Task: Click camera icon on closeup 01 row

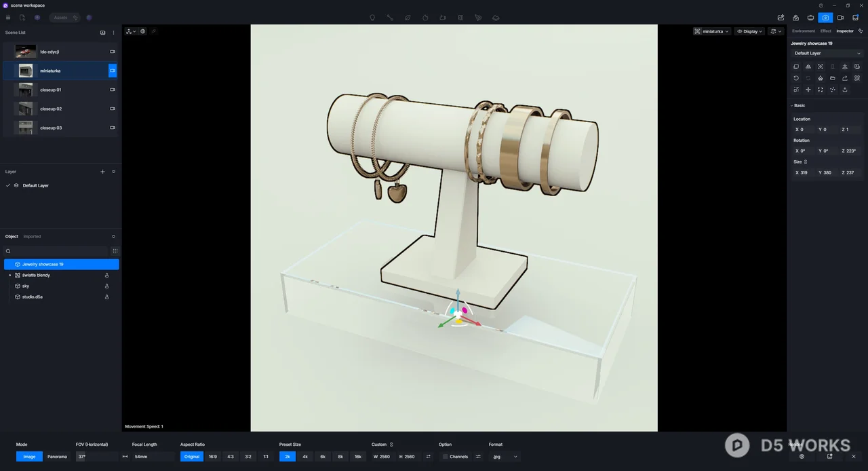Action: pyautogui.click(x=113, y=90)
